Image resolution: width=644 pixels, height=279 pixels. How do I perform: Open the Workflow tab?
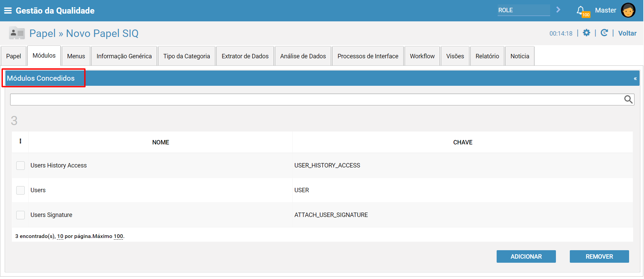click(422, 56)
